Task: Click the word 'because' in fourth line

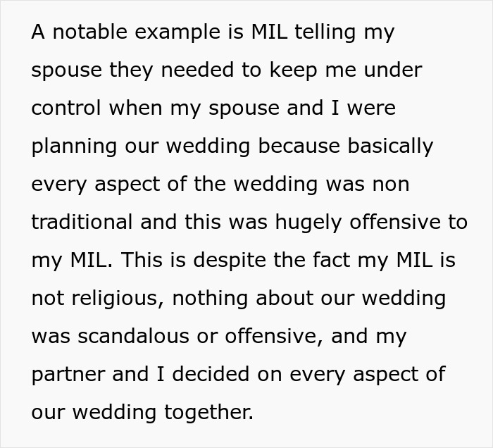Action: [299, 146]
